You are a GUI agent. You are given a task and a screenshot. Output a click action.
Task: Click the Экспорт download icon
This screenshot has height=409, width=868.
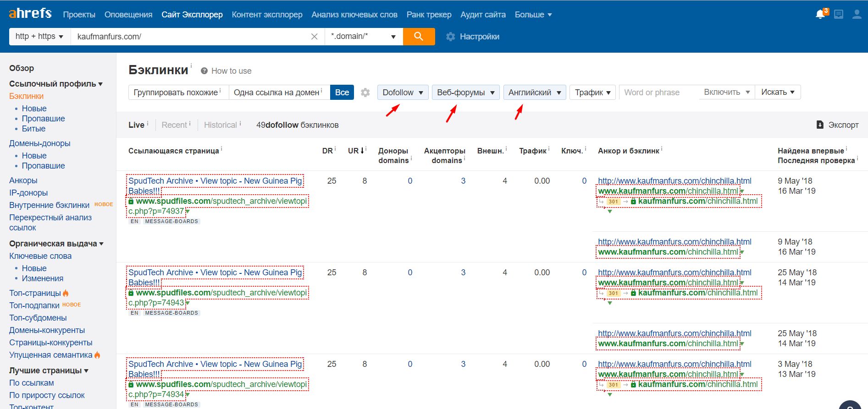point(820,125)
